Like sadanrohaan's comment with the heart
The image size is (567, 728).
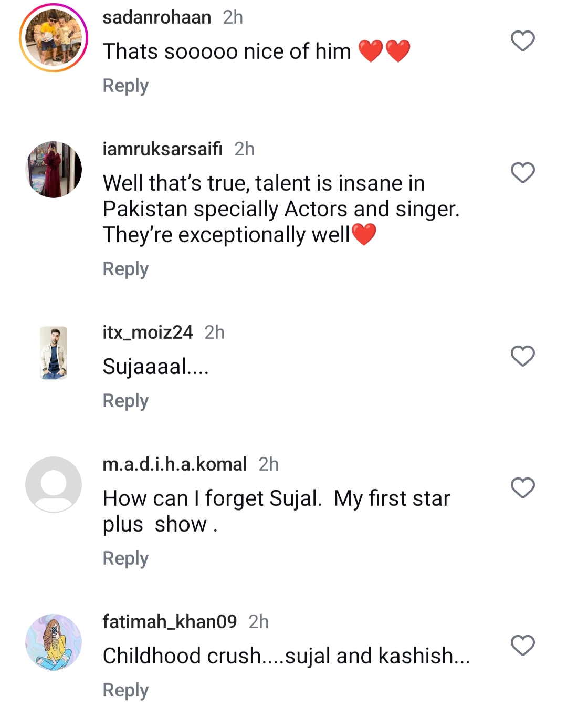[522, 41]
